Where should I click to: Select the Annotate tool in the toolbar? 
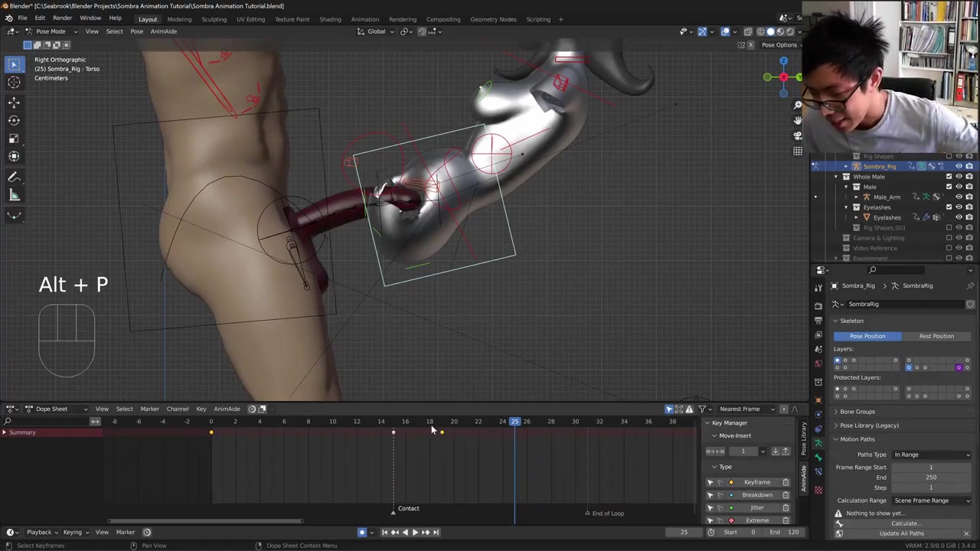tap(14, 178)
